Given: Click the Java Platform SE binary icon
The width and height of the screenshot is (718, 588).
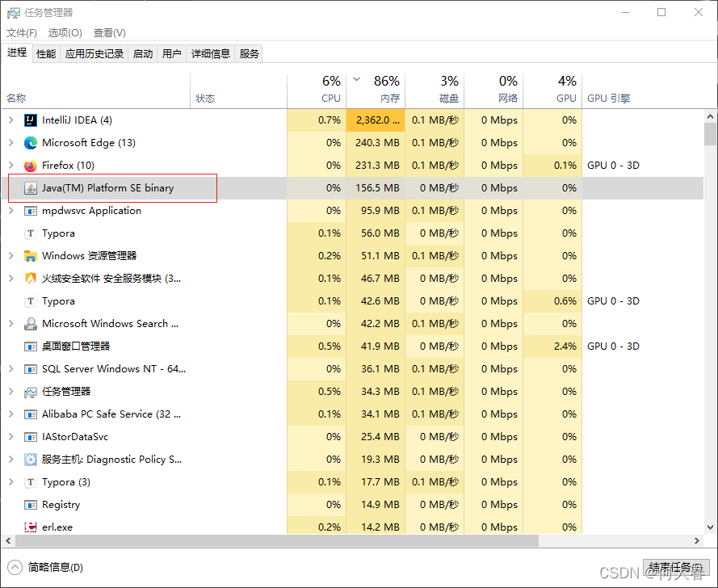Looking at the screenshot, I should [x=30, y=188].
